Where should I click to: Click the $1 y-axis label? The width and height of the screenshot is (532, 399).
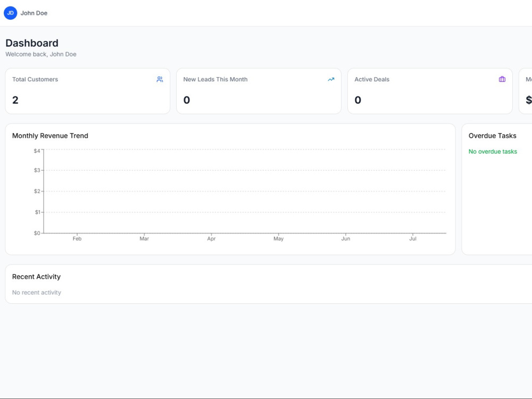click(x=37, y=212)
